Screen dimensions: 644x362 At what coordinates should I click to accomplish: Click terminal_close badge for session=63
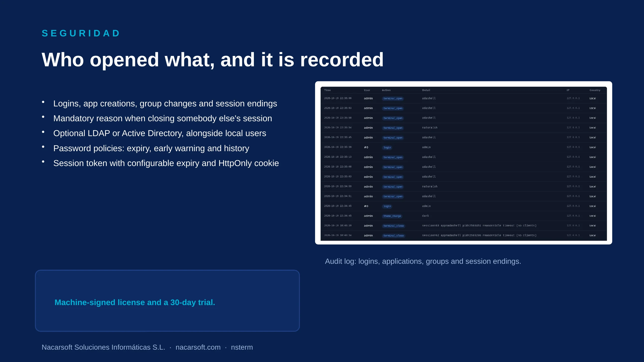[394, 226]
